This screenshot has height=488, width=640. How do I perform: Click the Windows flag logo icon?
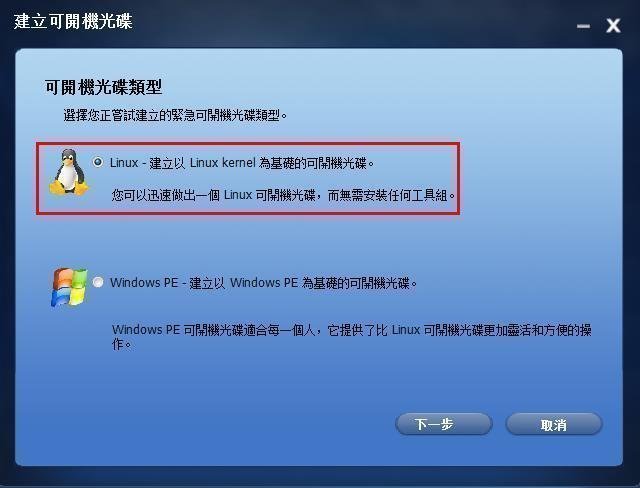[70, 287]
